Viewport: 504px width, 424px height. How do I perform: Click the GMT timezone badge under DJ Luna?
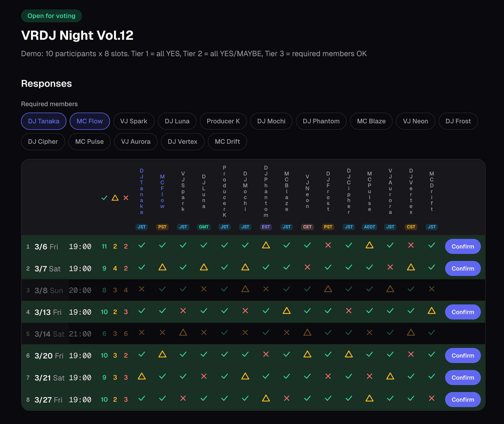click(204, 227)
